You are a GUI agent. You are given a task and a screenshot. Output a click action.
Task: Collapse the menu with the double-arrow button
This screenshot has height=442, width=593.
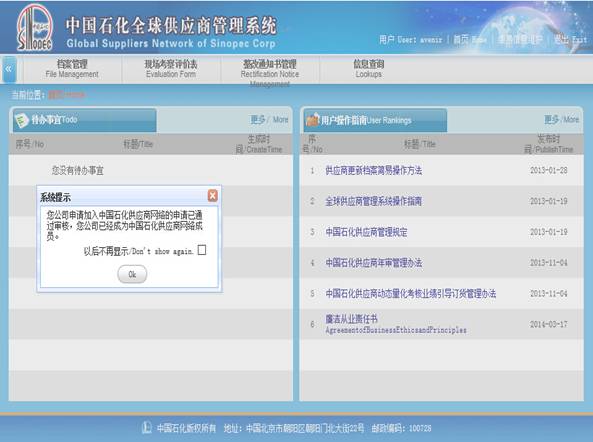pyautogui.click(x=8, y=69)
